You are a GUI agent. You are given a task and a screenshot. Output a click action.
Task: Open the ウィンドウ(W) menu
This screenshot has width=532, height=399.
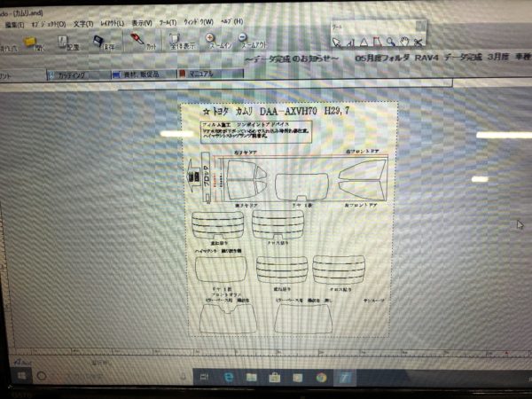pyautogui.click(x=199, y=22)
